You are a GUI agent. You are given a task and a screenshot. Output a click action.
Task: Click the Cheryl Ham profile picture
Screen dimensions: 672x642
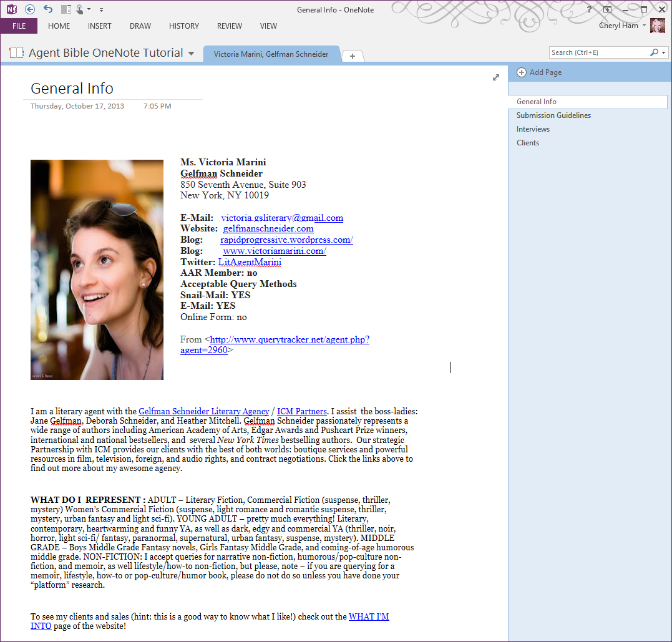658,26
